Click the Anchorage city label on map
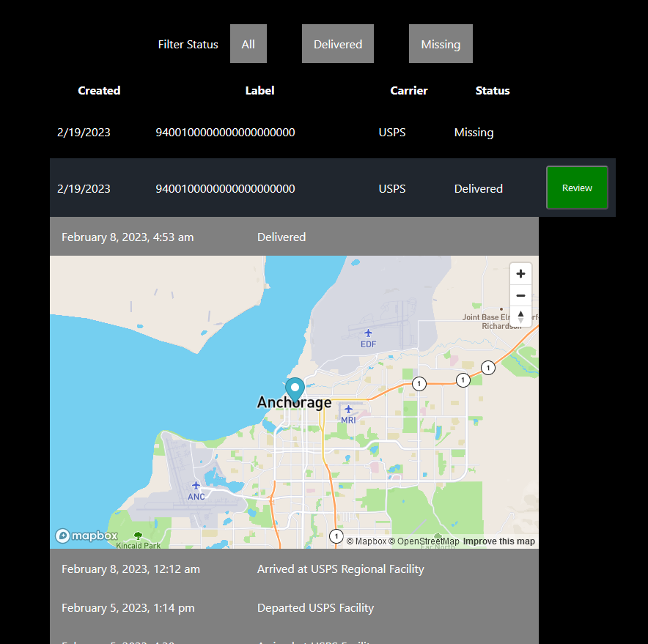This screenshot has height=644, width=648. coord(294,402)
